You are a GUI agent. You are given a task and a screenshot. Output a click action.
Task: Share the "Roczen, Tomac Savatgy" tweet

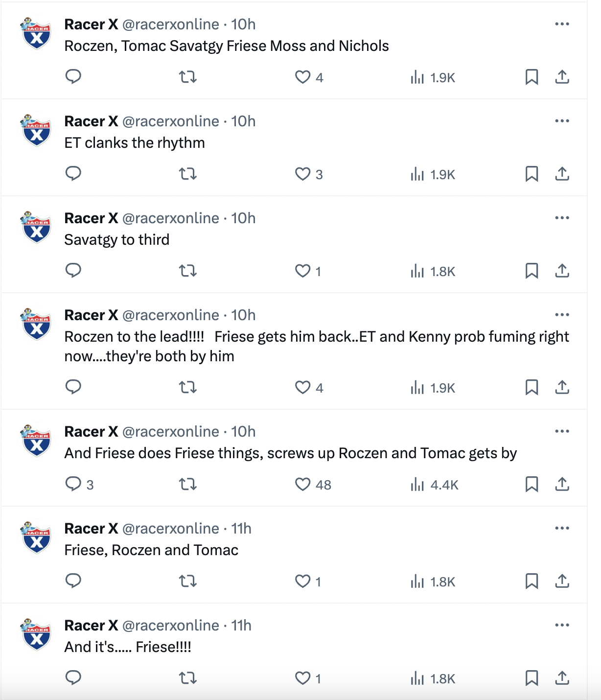562,77
